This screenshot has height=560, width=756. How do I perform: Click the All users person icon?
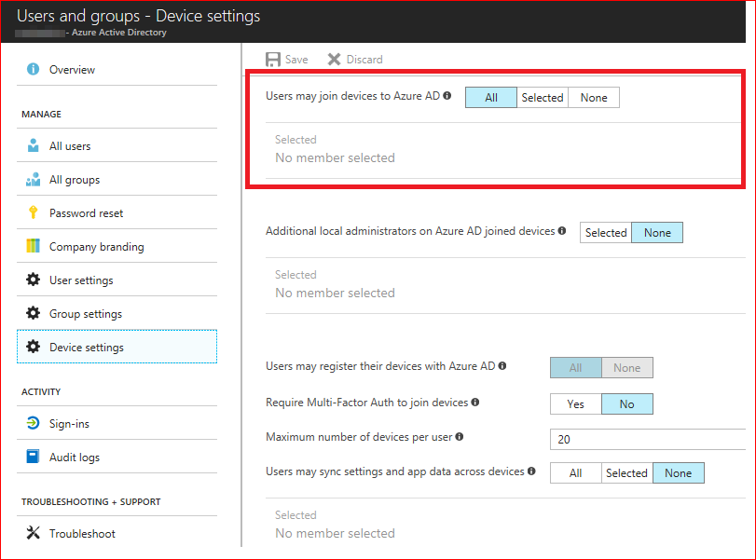click(34, 146)
